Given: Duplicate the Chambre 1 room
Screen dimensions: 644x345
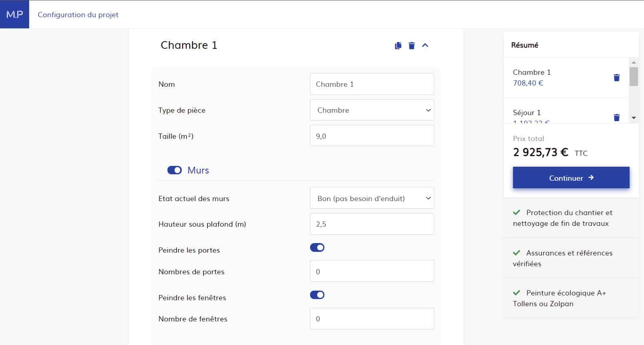Looking at the screenshot, I should click(x=398, y=46).
